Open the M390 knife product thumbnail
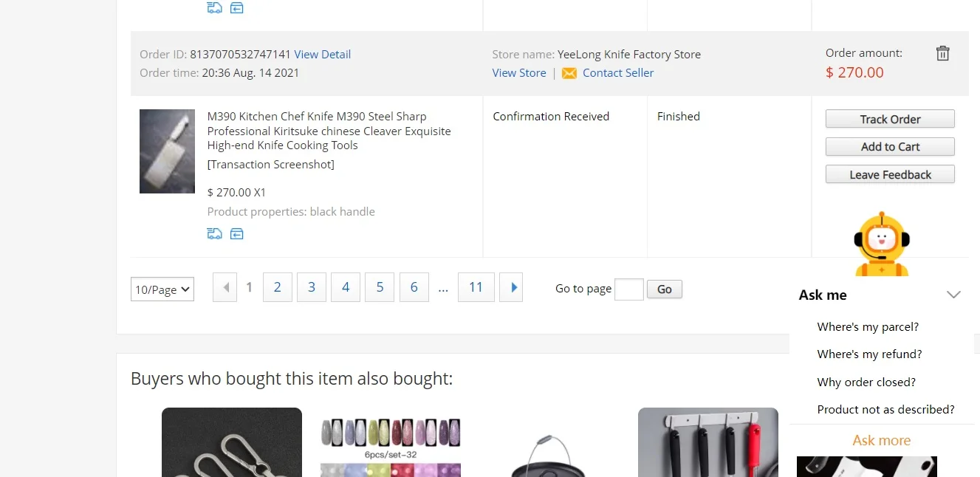 pyautogui.click(x=167, y=151)
